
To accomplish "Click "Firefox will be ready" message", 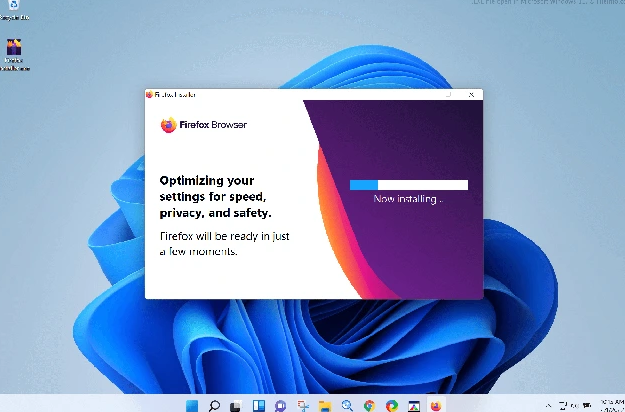I will [224, 243].
